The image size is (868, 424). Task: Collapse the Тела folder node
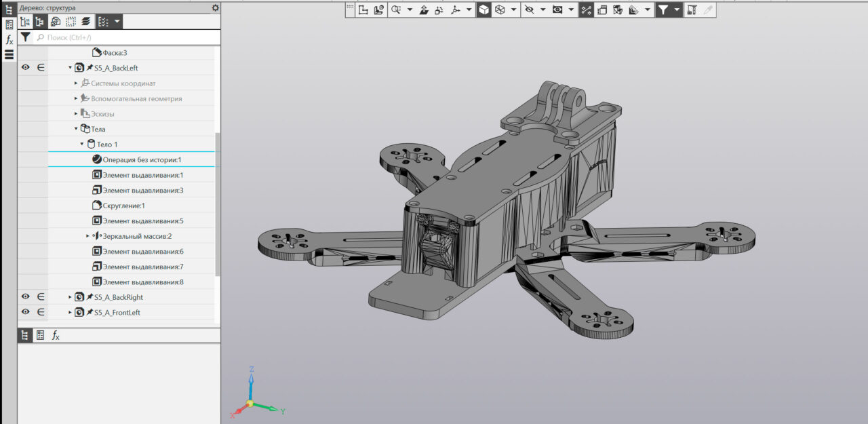click(76, 129)
